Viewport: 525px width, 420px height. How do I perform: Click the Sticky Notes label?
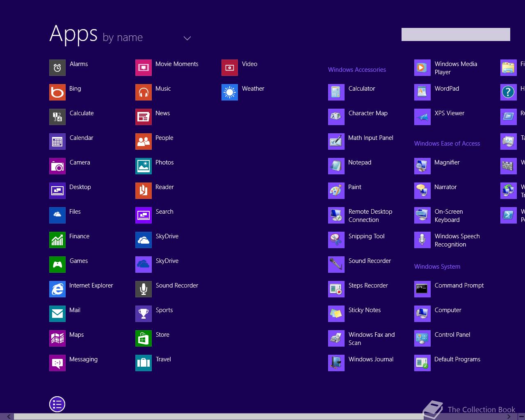click(365, 310)
